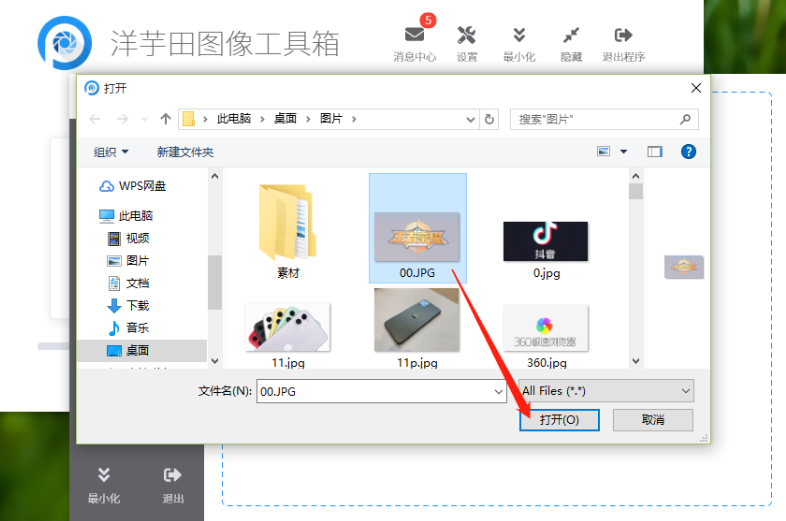
Task: Click the exit program (退出程序) icon
Action: click(623, 35)
